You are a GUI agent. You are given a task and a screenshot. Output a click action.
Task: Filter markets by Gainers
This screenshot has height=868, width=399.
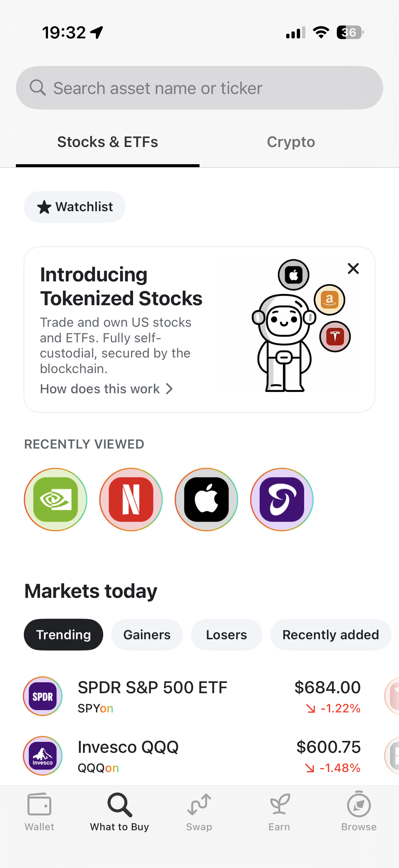coord(147,635)
